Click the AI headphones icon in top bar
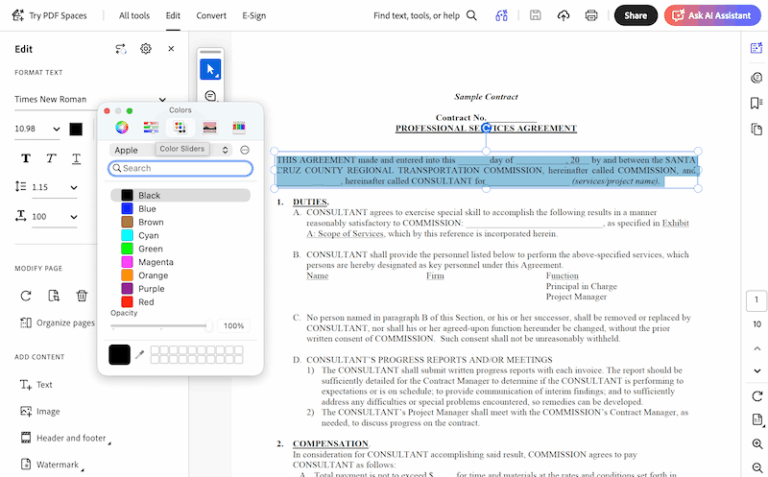The width and height of the screenshot is (768, 477). point(502,16)
